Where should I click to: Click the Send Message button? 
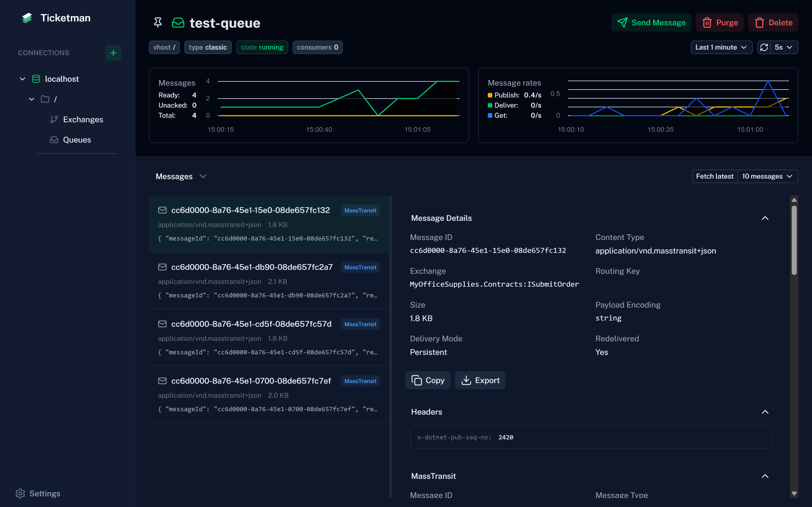(x=651, y=23)
